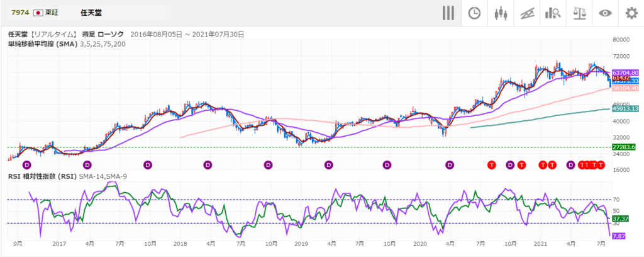Click the 東証 market label
The image size is (644, 257).
click(52, 13)
